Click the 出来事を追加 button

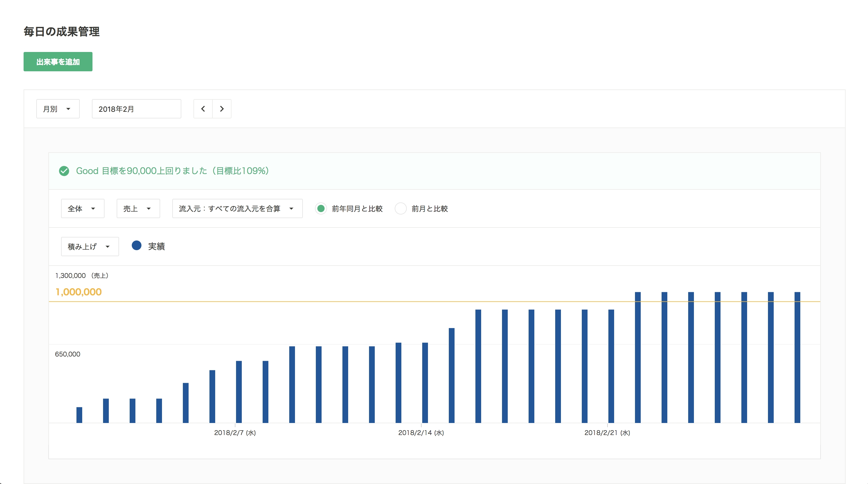[58, 62]
